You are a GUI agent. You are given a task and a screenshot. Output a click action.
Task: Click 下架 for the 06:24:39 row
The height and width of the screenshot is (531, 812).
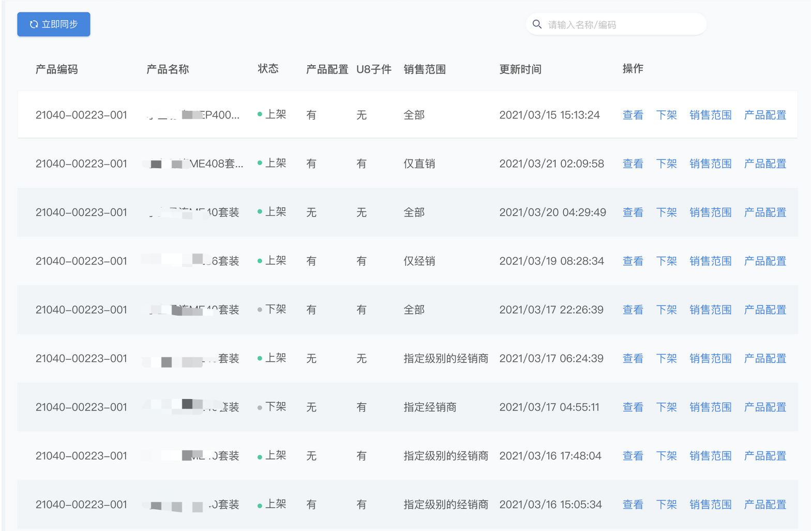(x=666, y=358)
